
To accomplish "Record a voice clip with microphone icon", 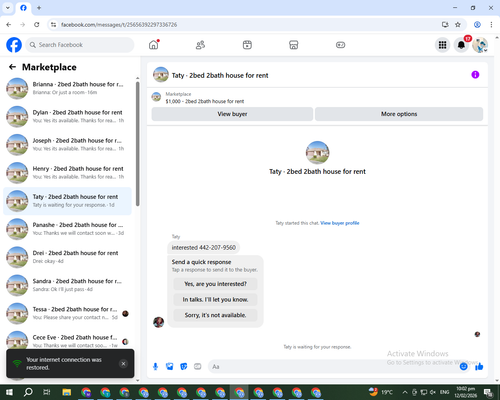I will [x=155, y=367].
